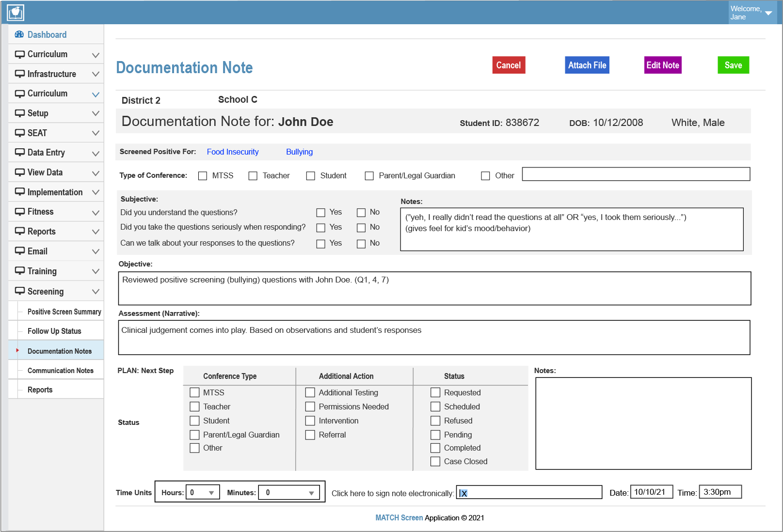Click the monitor icon beside SEAT
The height and width of the screenshot is (532, 783).
[19, 132]
